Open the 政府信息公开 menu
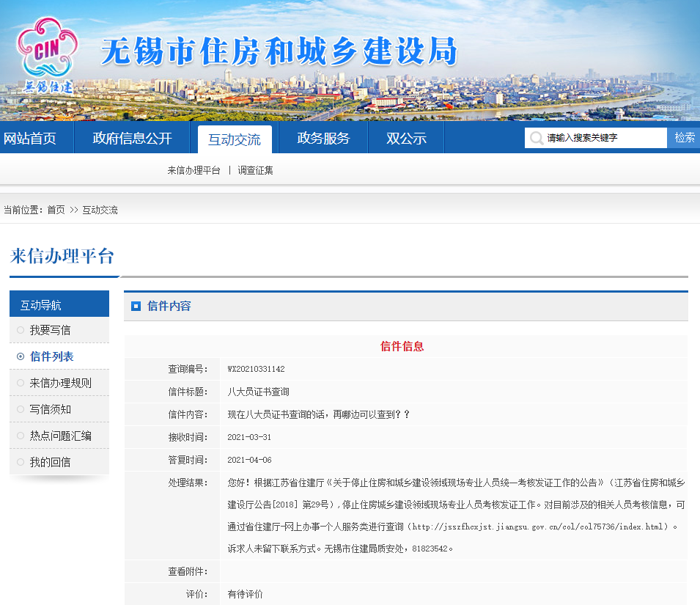Viewport: 700px width, 605px height. 133,138
